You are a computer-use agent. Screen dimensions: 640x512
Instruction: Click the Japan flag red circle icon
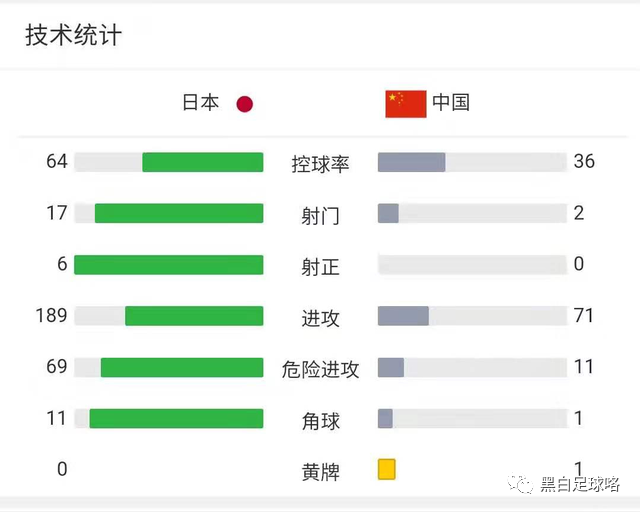pos(244,104)
